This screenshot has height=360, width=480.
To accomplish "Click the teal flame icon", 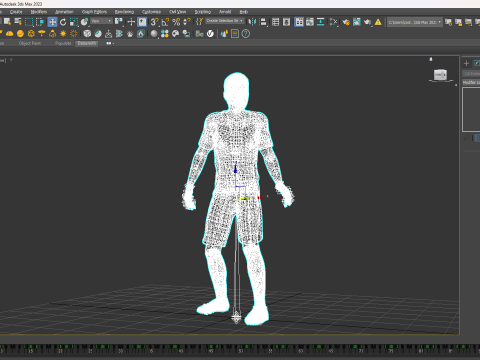I will click(141, 34).
